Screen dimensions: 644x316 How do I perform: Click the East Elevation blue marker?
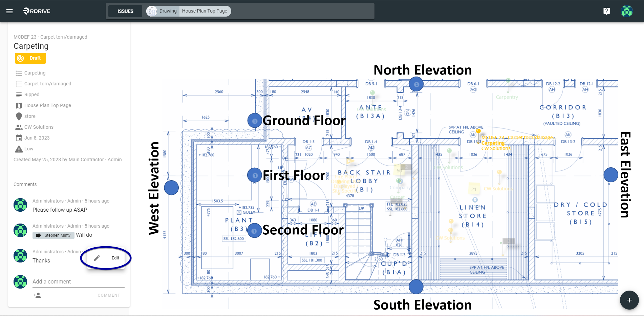tap(611, 175)
